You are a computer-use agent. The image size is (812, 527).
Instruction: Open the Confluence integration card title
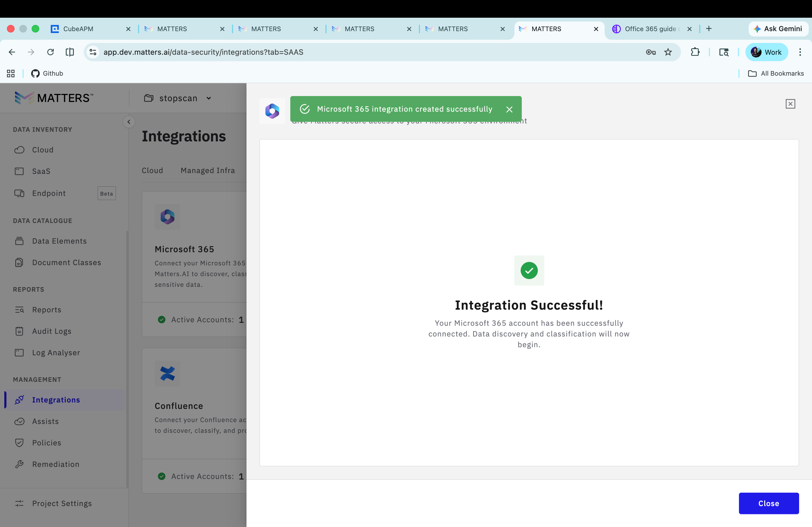click(179, 406)
